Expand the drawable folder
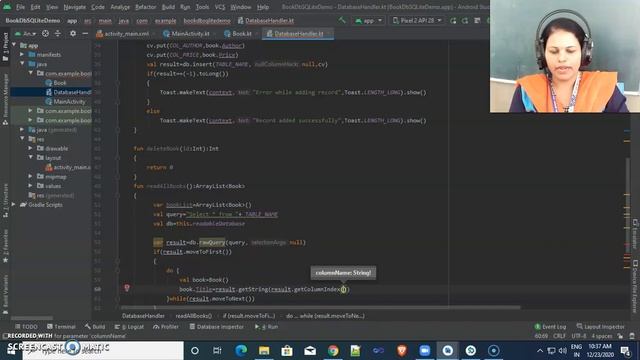 click(31, 149)
